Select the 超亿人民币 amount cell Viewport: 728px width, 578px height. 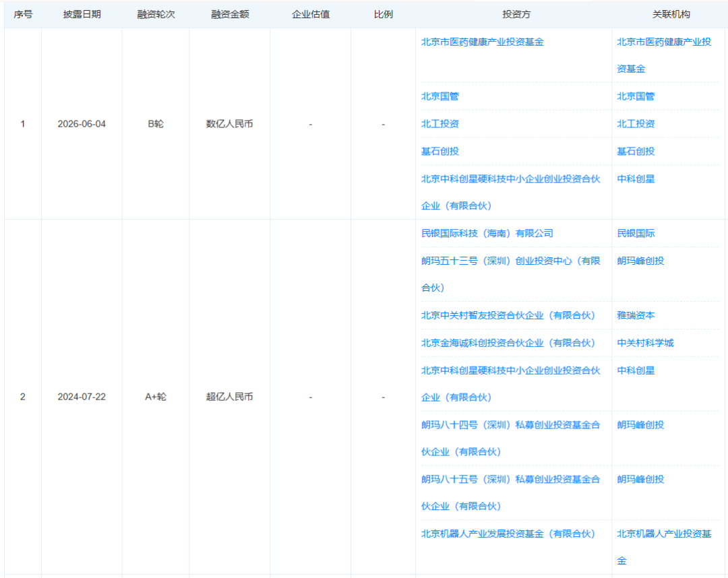(x=229, y=397)
